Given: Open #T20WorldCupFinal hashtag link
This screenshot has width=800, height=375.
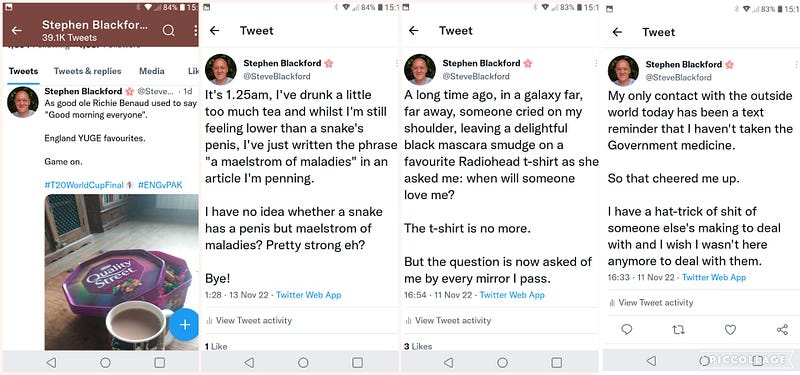Looking at the screenshot, I should coord(84,185).
